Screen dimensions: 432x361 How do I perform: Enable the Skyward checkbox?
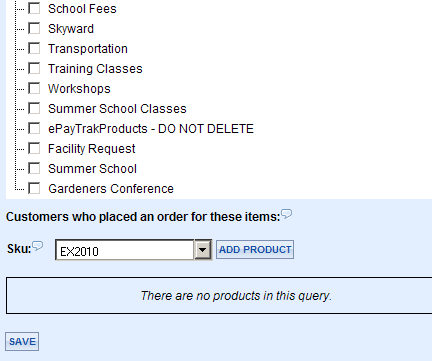coord(34,28)
